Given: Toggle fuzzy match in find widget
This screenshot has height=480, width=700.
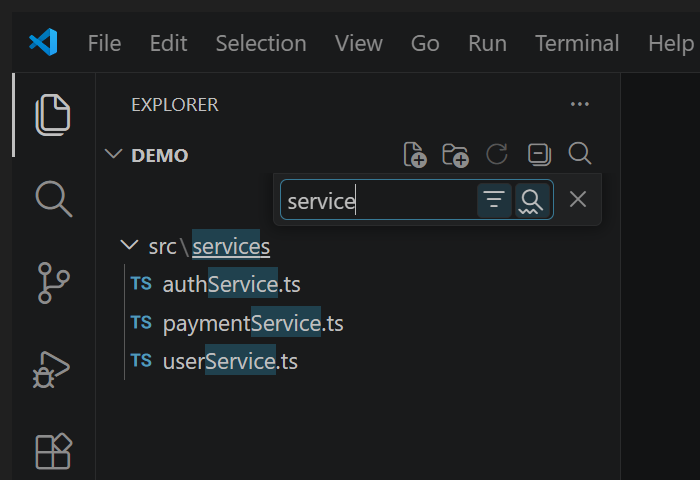Looking at the screenshot, I should click(532, 200).
